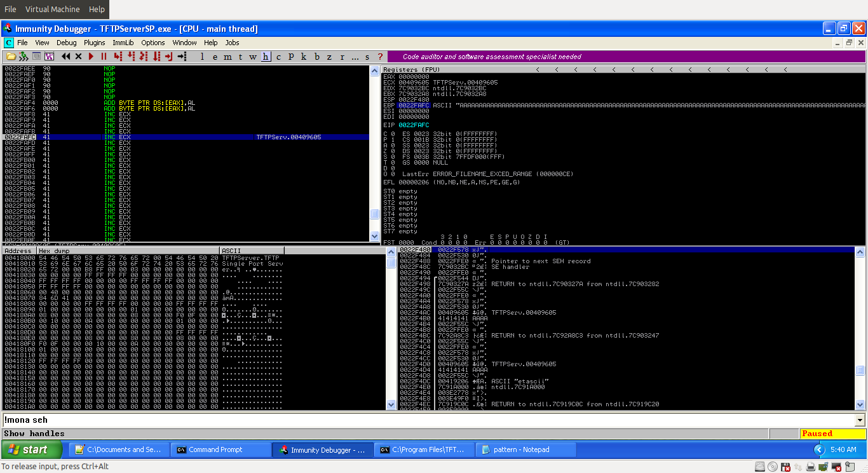Click the Open file folder icon
868x473 pixels.
coord(11,57)
